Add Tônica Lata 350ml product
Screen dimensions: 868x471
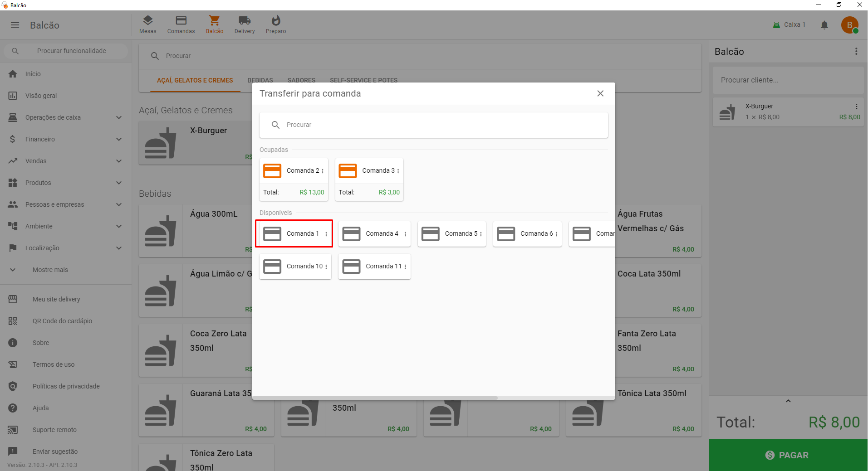click(658, 411)
